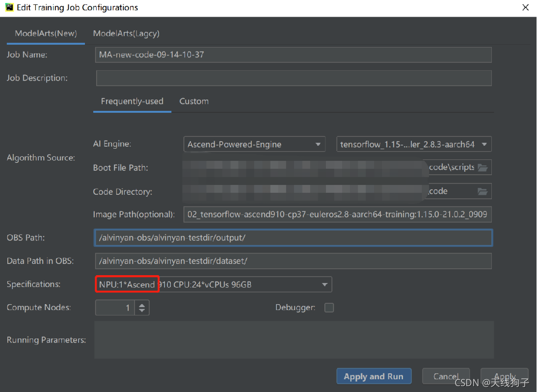This screenshot has width=537, height=392.
Task: Click the Cancel button
Action: tap(446, 376)
